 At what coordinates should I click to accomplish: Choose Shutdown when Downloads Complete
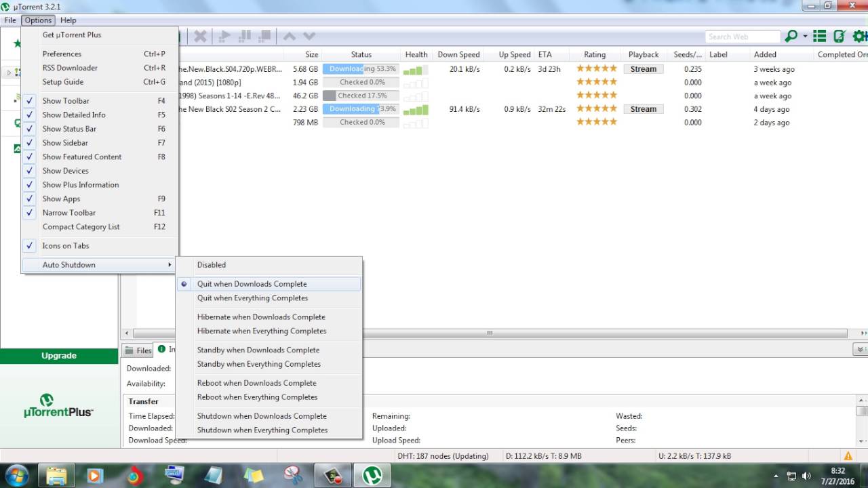269,416
